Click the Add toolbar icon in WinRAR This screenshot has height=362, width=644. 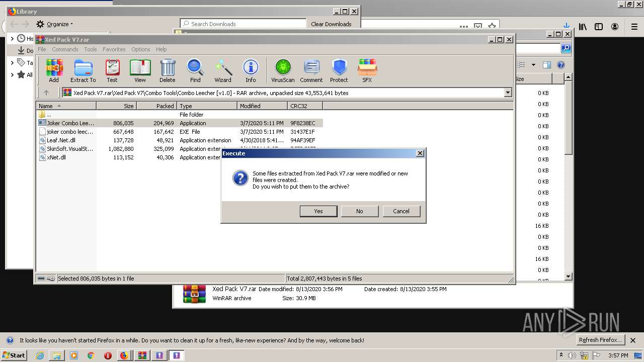tap(54, 71)
